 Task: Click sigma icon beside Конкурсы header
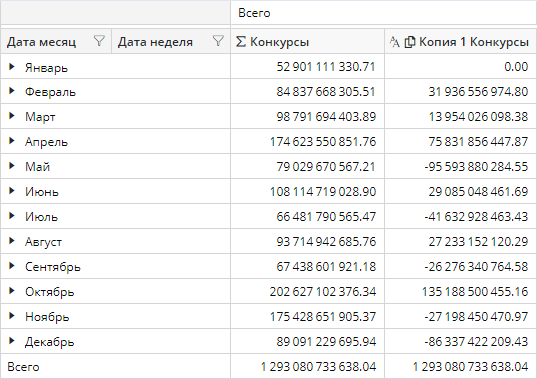(241, 42)
